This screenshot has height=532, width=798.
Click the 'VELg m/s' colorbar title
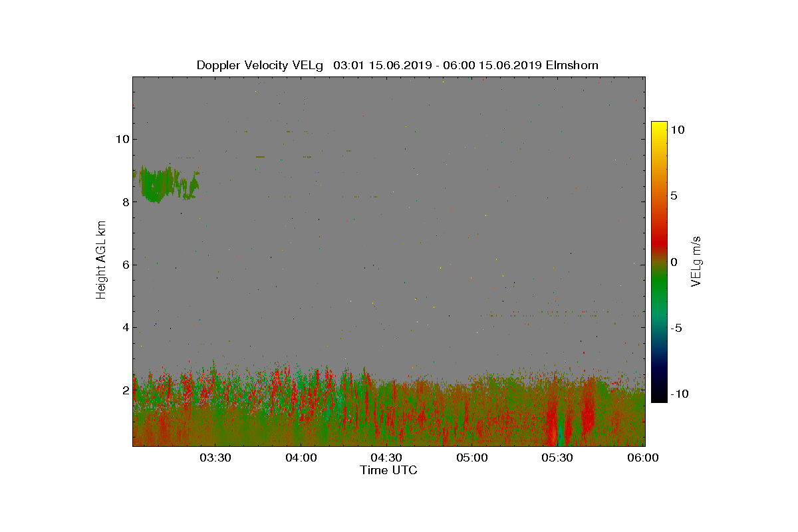pyautogui.click(x=696, y=261)
